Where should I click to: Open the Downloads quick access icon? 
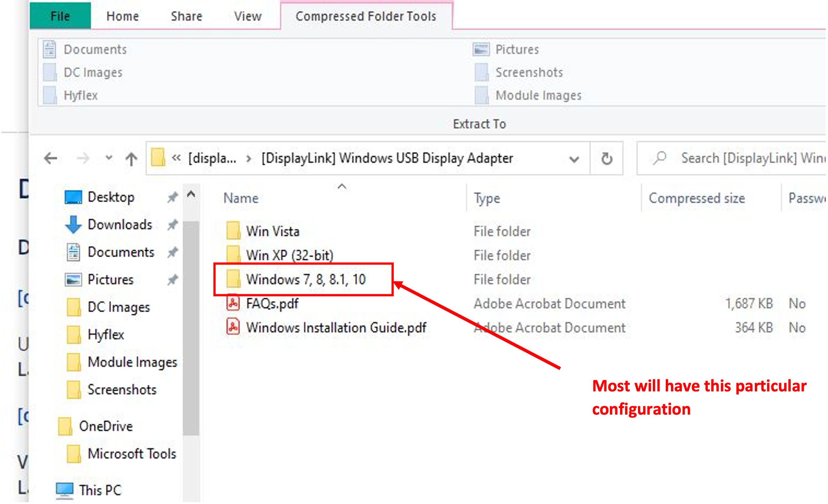(x=73, y=225)
